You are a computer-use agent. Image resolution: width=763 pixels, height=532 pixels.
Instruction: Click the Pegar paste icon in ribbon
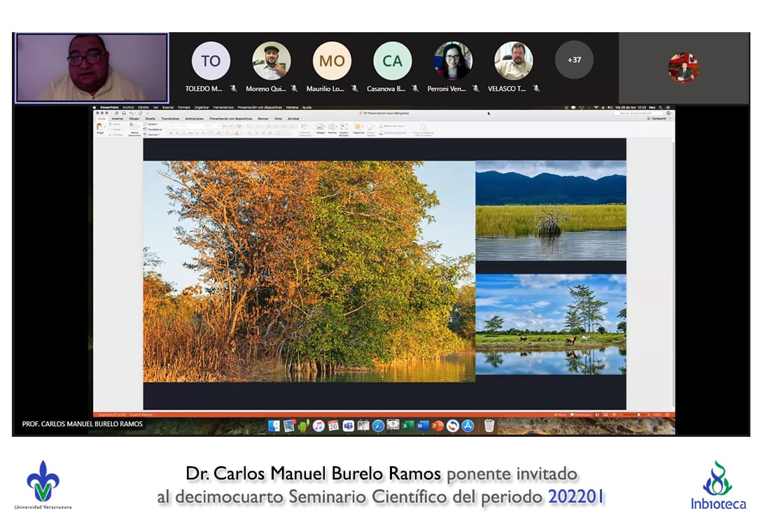(99, 128)
